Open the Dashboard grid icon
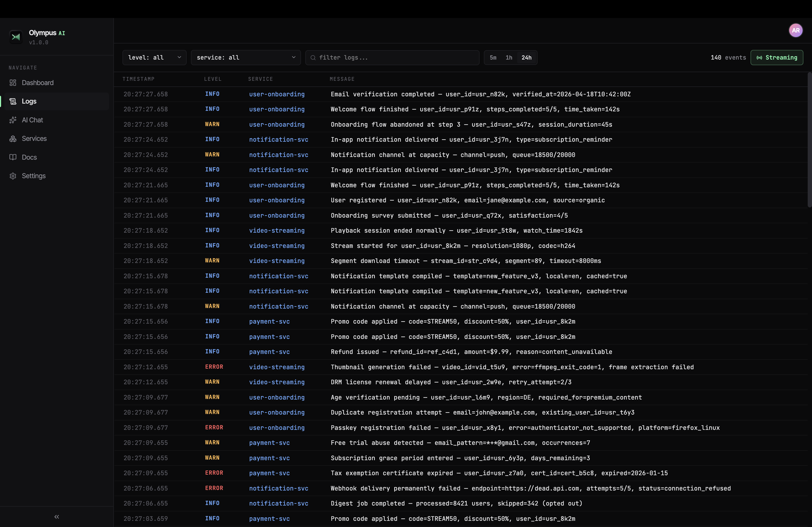812x527 pixels. tap(13, 83)
